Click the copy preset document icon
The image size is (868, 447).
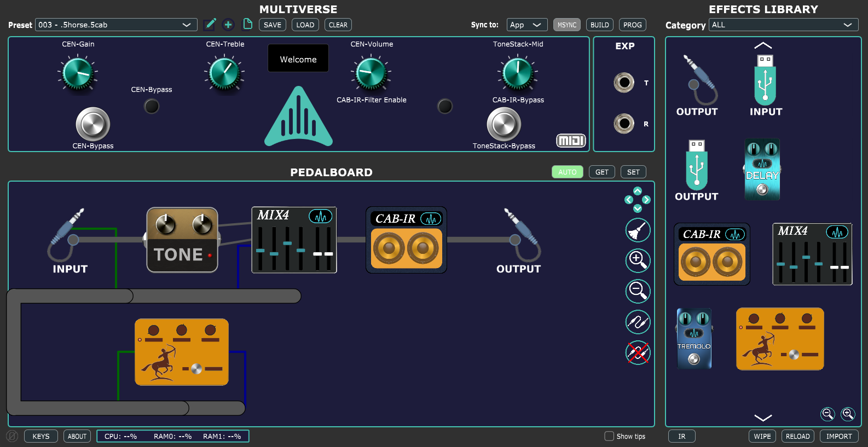[x=247, y=24]
